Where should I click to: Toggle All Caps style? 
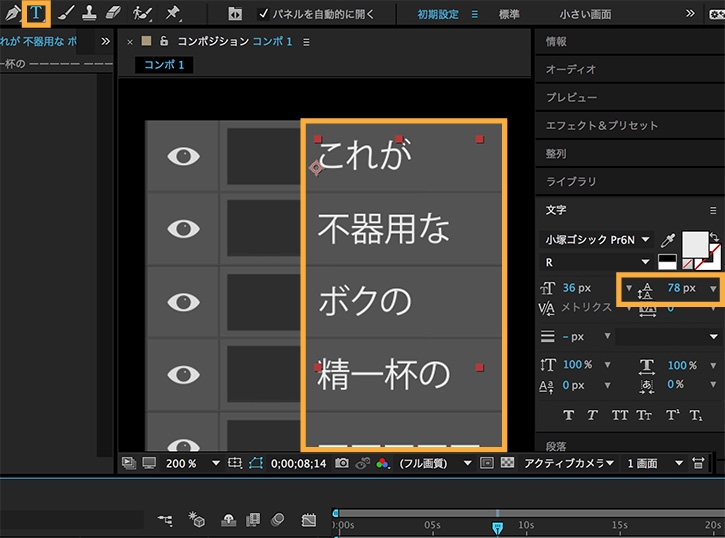click(x=620, y=415)
